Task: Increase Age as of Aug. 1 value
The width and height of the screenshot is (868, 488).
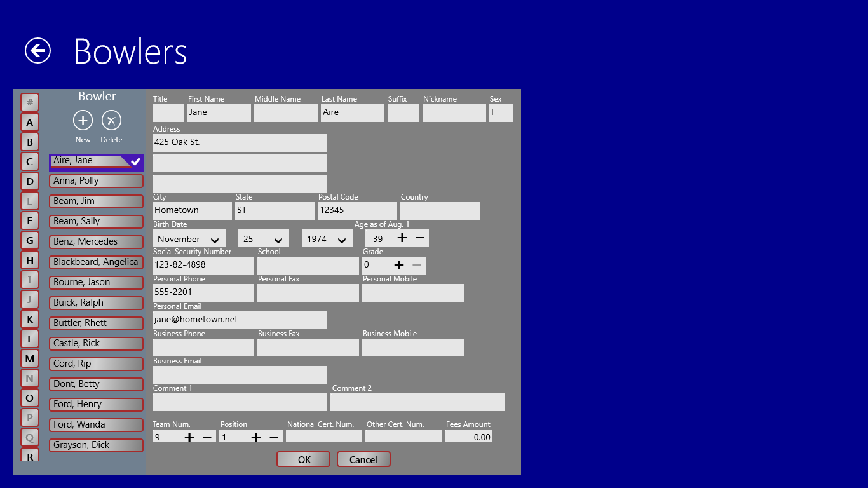Action: tap(402, 238)
